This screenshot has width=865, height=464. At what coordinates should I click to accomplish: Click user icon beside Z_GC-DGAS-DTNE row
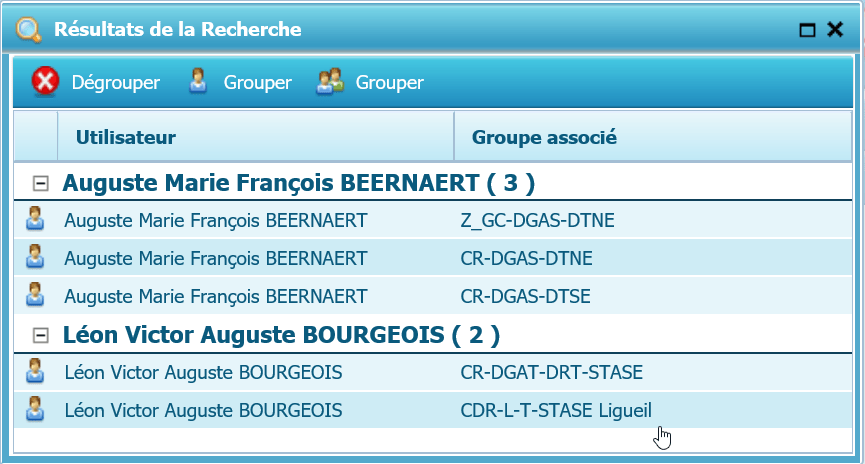tap(35, 220)
